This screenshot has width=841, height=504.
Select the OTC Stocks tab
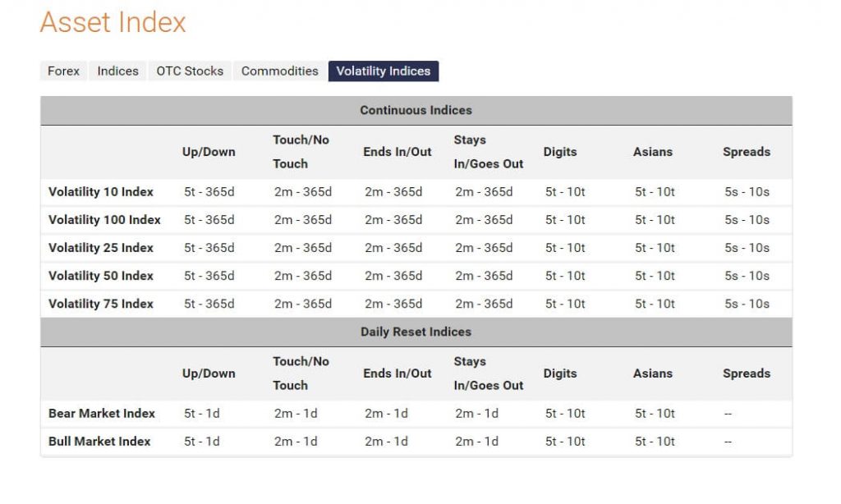click(x=190, y=71)
